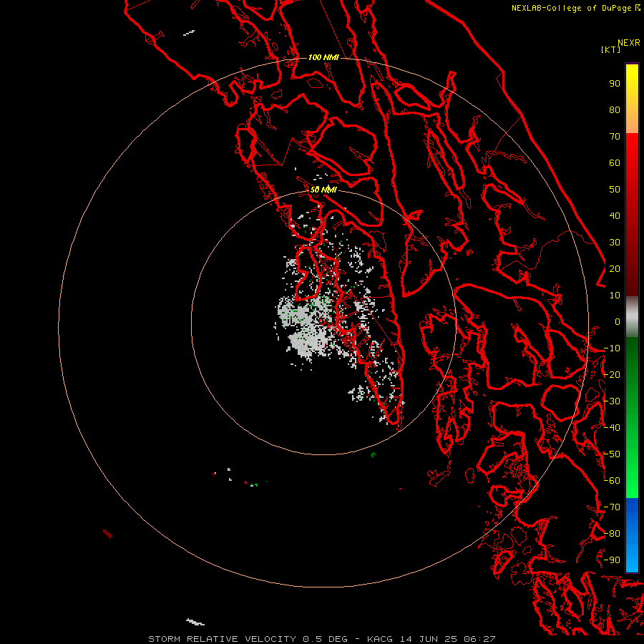644x644 pixels.
Task: Click the positive 40 knot scale value
Action: click(x=615, y=215)
